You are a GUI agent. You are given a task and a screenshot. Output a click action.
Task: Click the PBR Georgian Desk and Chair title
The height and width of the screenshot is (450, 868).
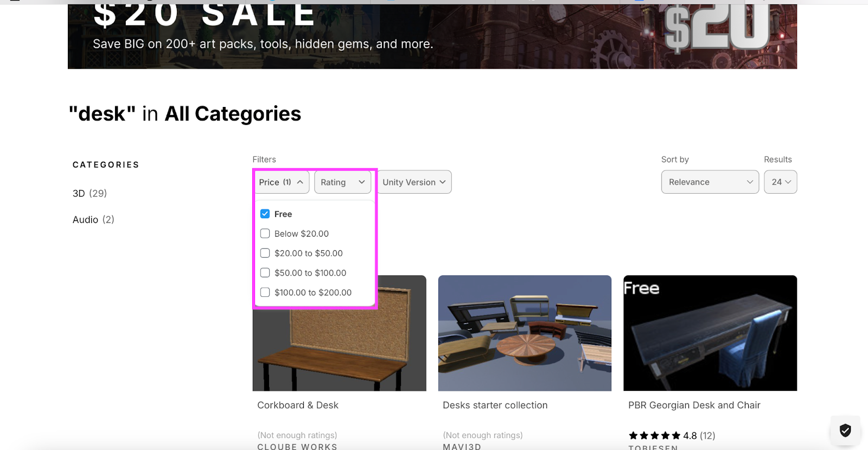694,405
